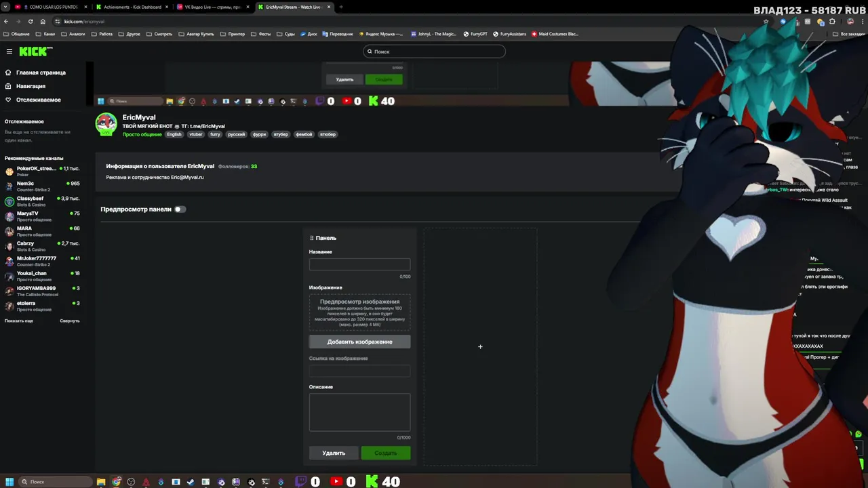868x488 pixels.
Task: Click Показать еще under recommended channels
Action: 19,321
